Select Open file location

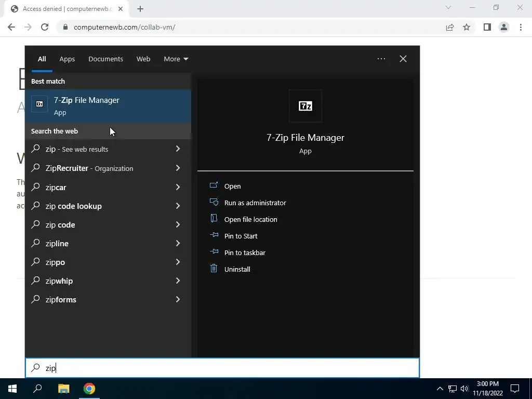coord(251,220)
